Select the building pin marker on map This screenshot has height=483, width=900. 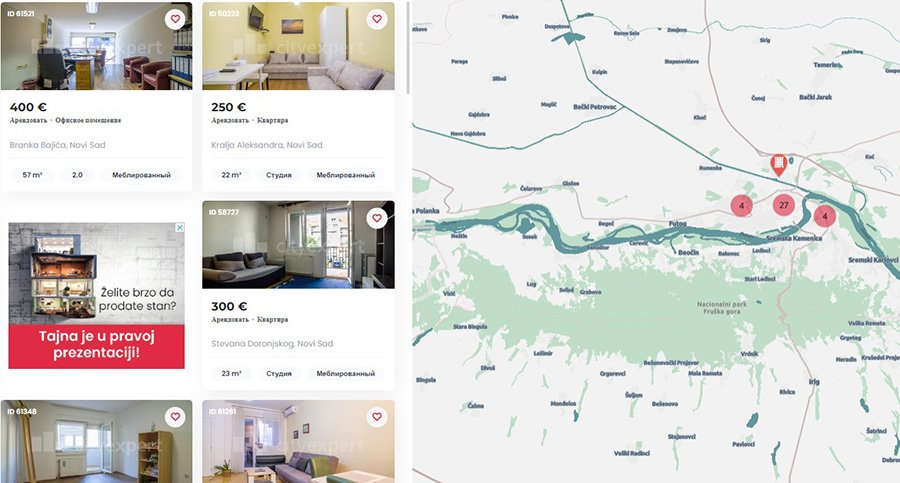[778, 165]
